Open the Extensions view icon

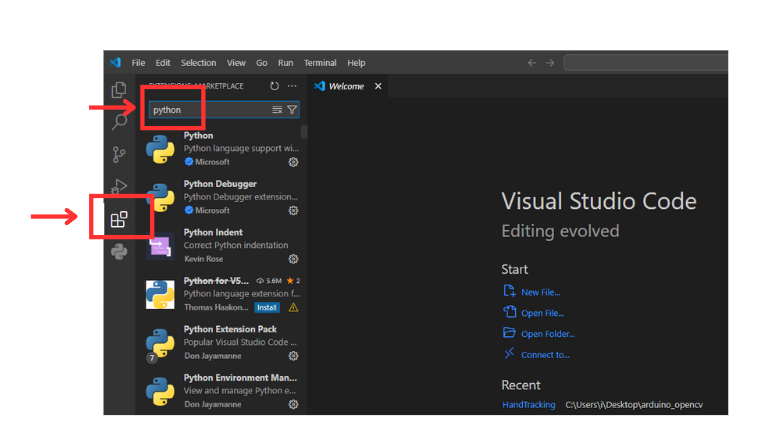(119, 219)
